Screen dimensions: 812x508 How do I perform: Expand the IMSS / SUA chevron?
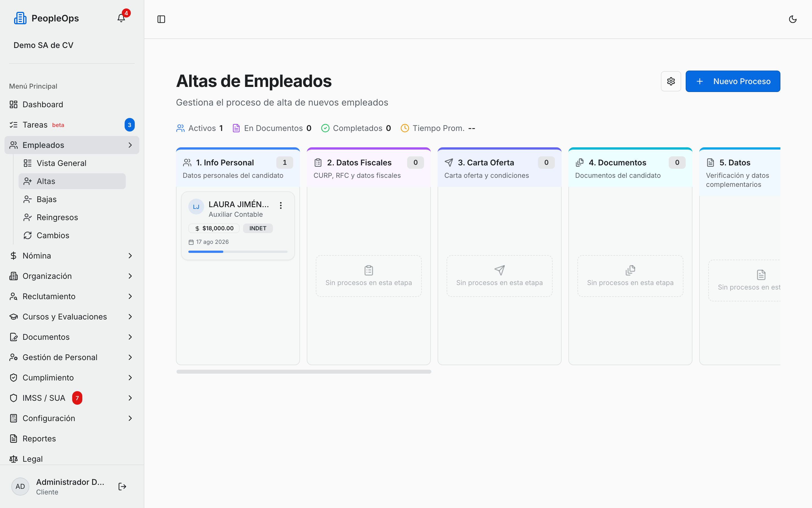(x=130, y=398)
